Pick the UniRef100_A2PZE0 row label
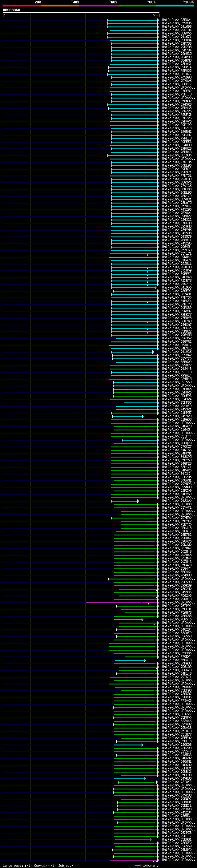This screenshot has height=868, width=197. click(x=177, y=128)
